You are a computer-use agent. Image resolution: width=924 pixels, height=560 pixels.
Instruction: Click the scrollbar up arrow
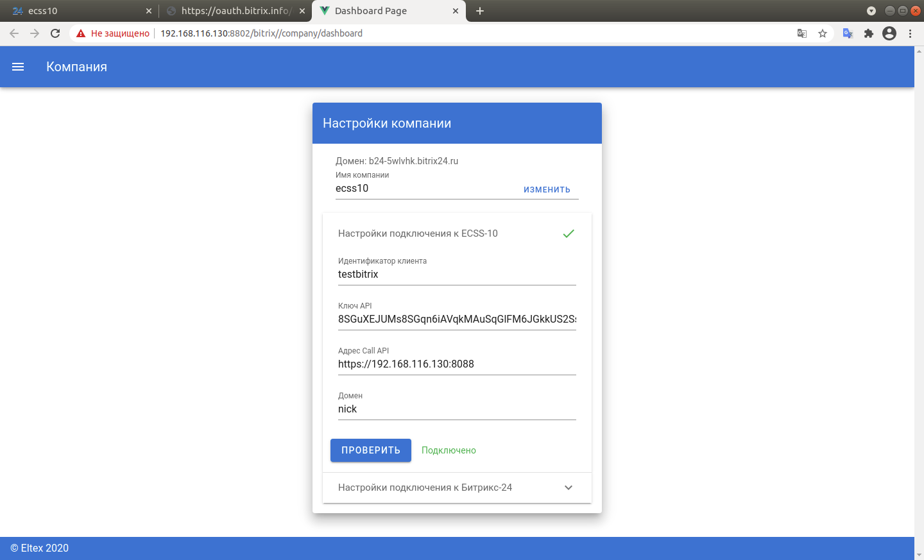919,51
